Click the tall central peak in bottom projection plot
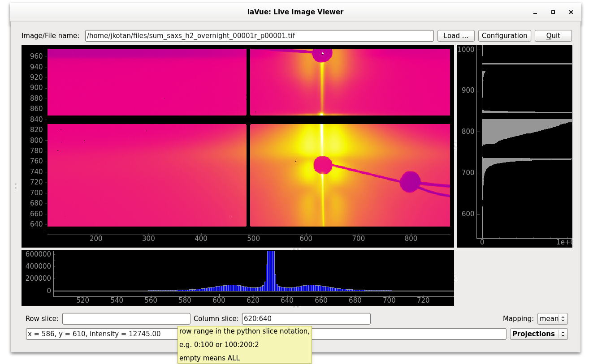This screenshot has width=593, height=364. pos(270,271)
